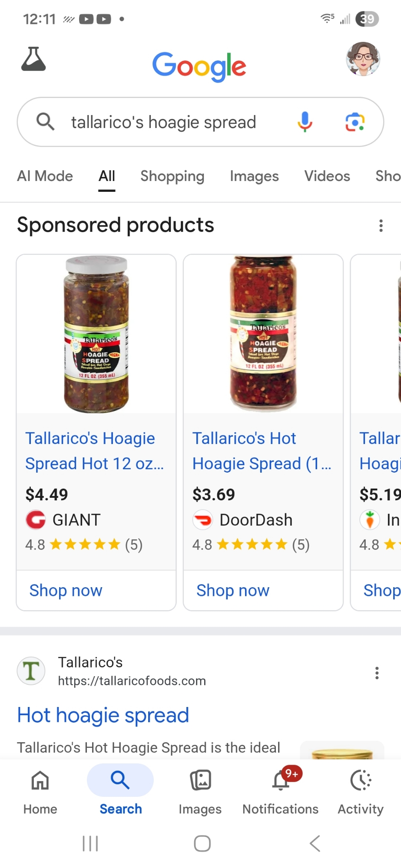Screen dimensions: 401x868
Task: Tap the DoorDash hoagie spread jar image
Action: click(263, 333)
